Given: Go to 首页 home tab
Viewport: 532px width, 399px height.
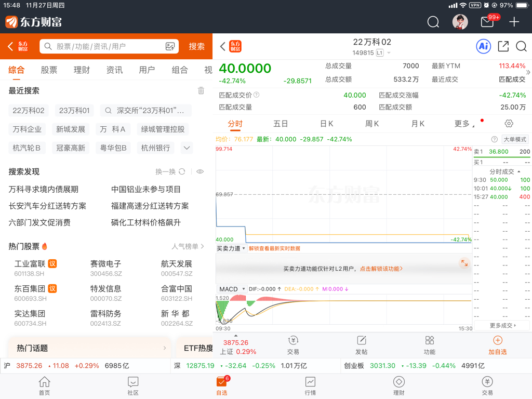Looking at the screenshot, I should pyautogui.click(x=45, y=386).
